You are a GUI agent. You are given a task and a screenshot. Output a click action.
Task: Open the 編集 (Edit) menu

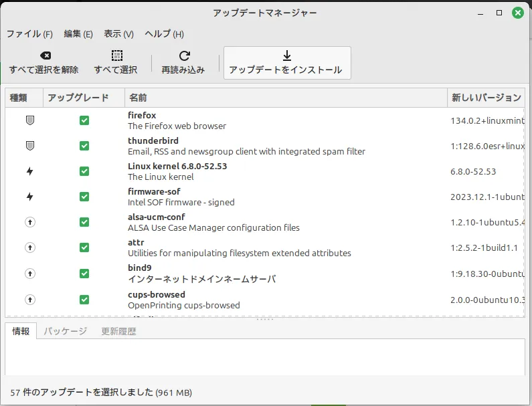click(x=78, y=34)
